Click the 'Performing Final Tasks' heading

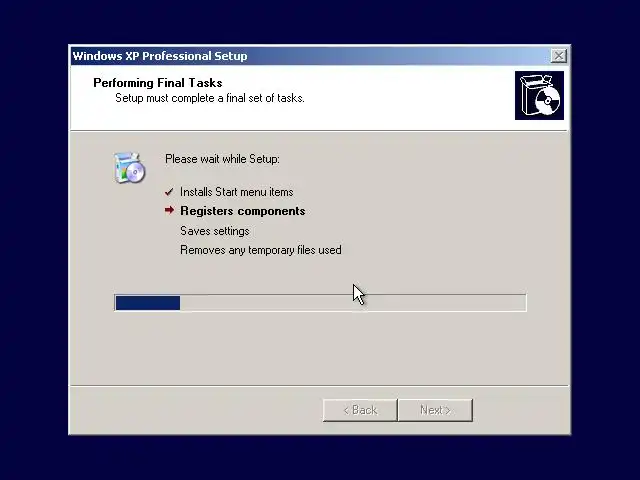(158, 83)
